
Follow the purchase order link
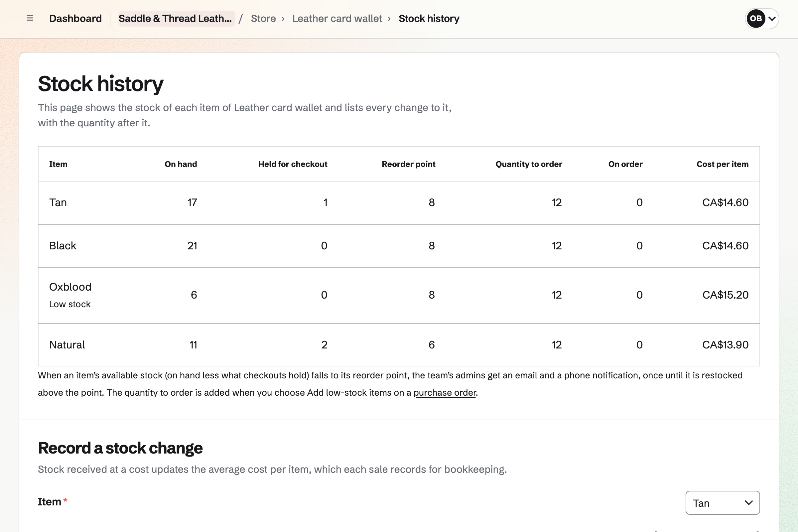pyautogui.click(x=445, y=393)
